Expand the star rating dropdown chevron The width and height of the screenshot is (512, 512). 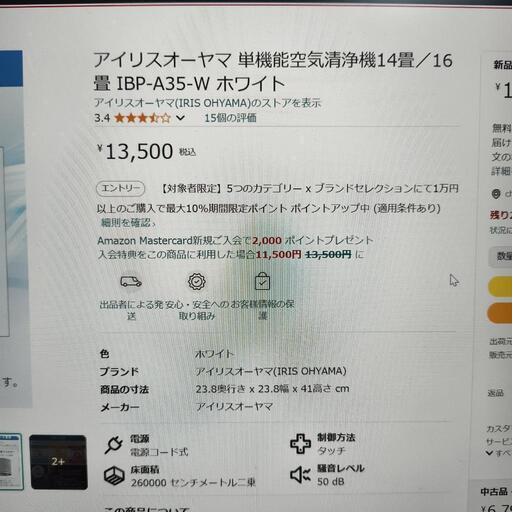180,118
